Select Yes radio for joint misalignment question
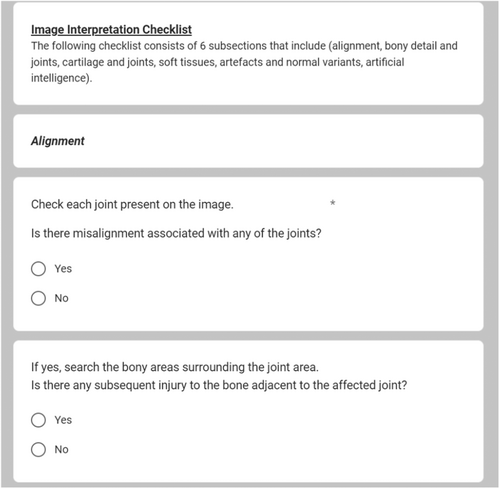The height and width of the screenshot is (489, 500). click(38, 269)
